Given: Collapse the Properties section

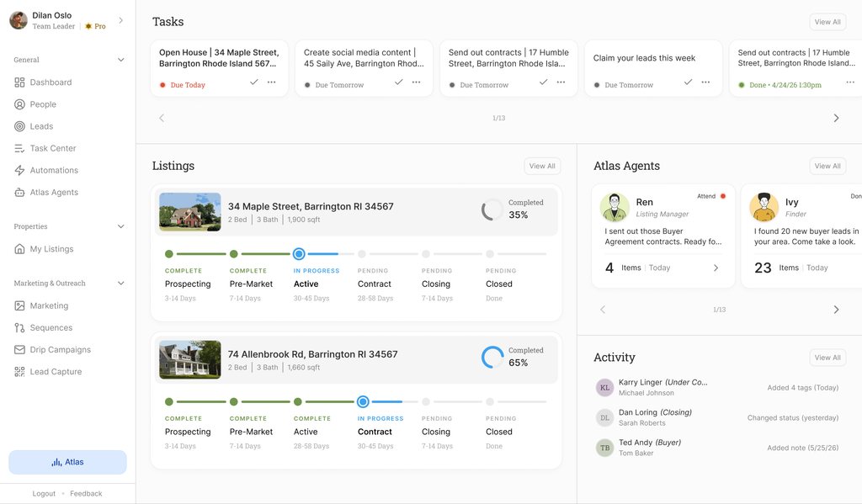Looking at the screenshot, I should pos(121,226).
